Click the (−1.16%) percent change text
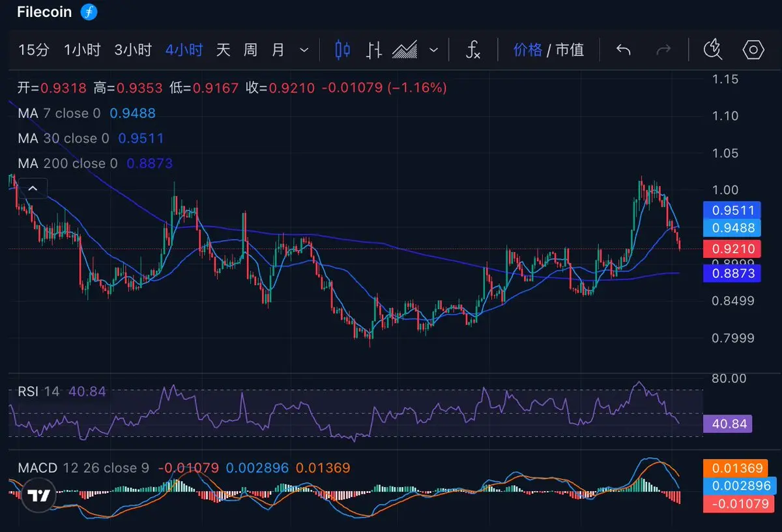Screen dimensions: 782x532 tap(417, 87)
